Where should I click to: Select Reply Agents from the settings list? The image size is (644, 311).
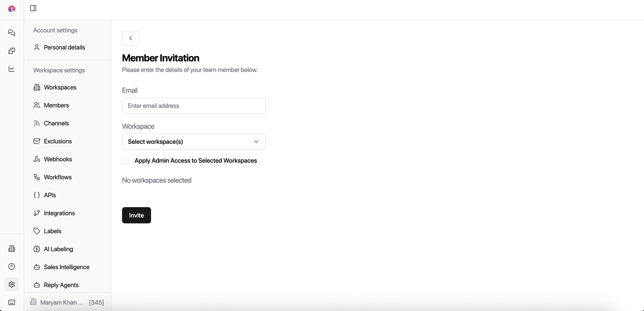61,285
